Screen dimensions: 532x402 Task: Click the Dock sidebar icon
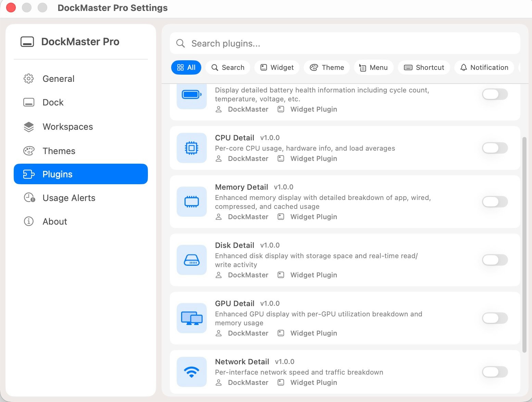coord(29,102)
